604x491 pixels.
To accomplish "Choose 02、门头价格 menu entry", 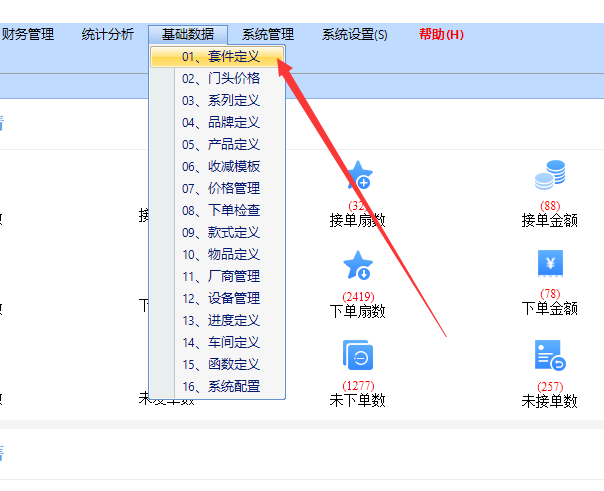I will (x=220, y=79).
